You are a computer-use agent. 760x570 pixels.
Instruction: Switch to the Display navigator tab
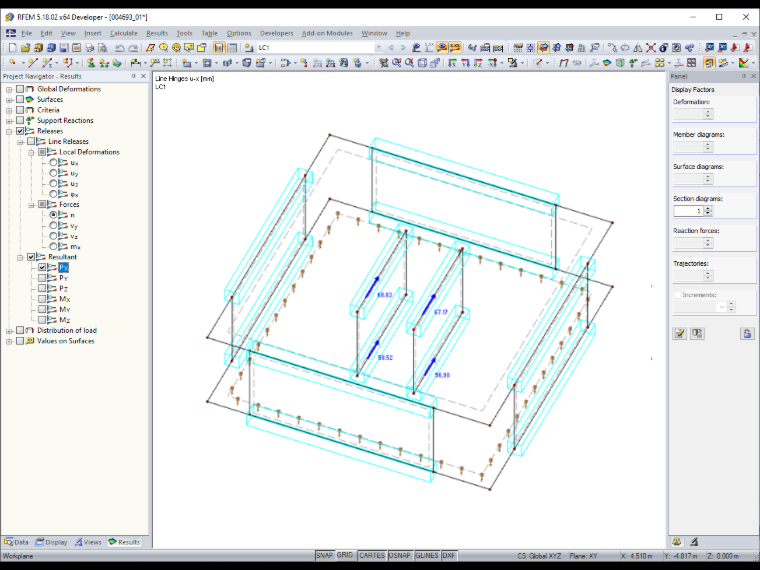(x=51, y=542)
